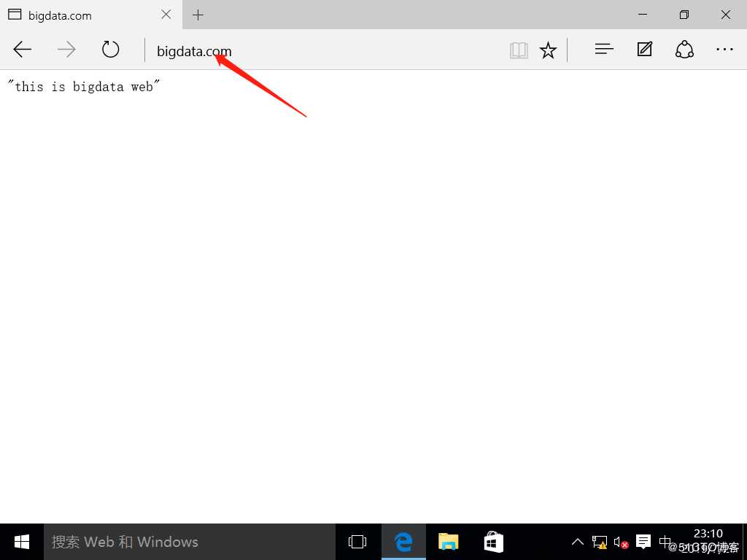
Task: Open the Hub three-lines icon
Action: (603, 49)
